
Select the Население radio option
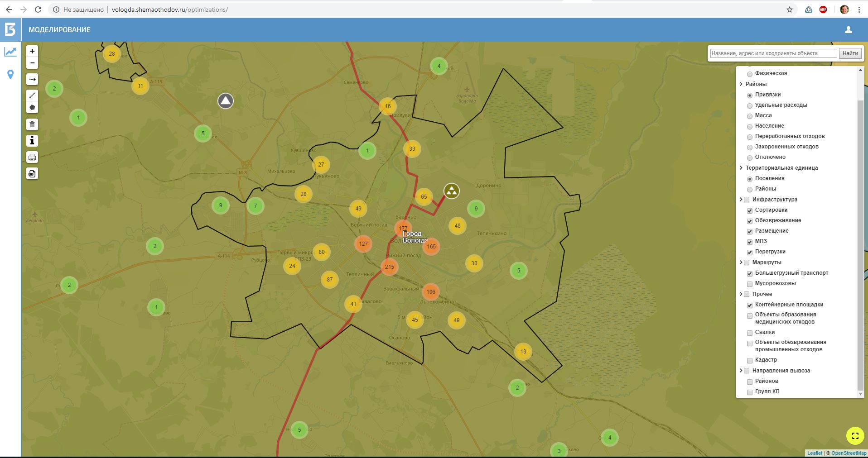(x=750, y=126)
